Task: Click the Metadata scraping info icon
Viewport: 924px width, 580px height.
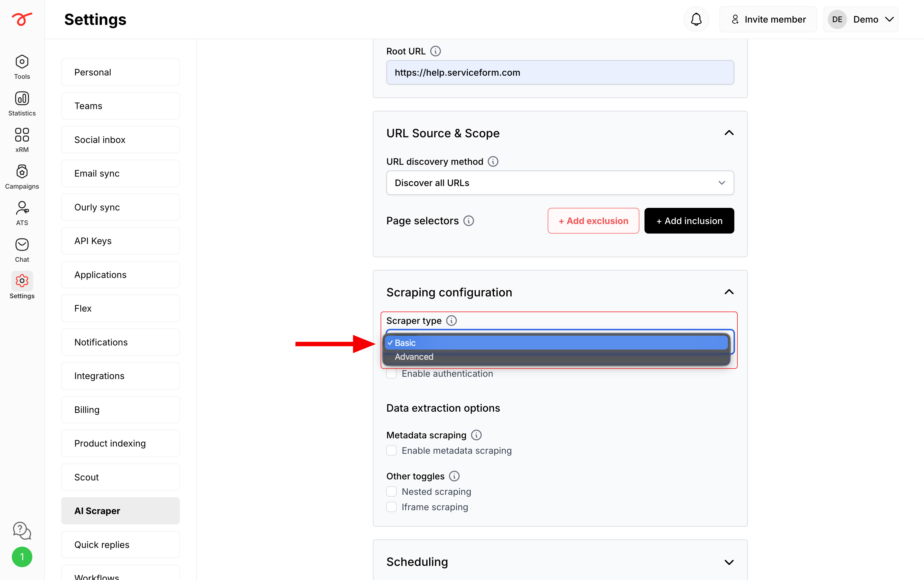Action: click(x=476, y=435)
